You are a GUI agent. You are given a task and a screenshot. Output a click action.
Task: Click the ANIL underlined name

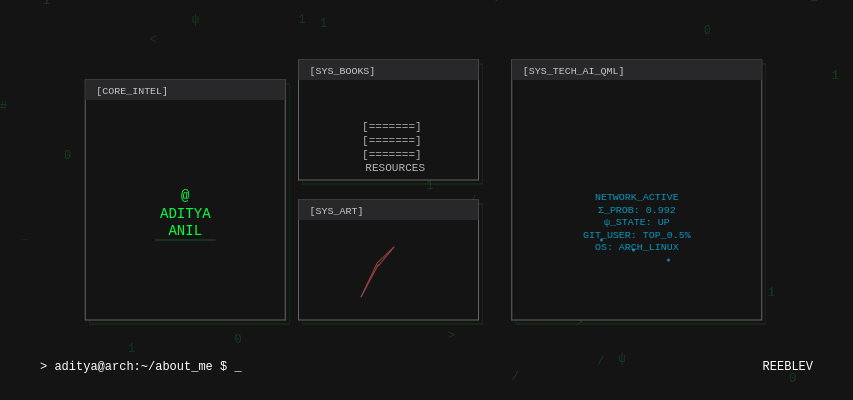pyautogui.click(x=185, y=231)
